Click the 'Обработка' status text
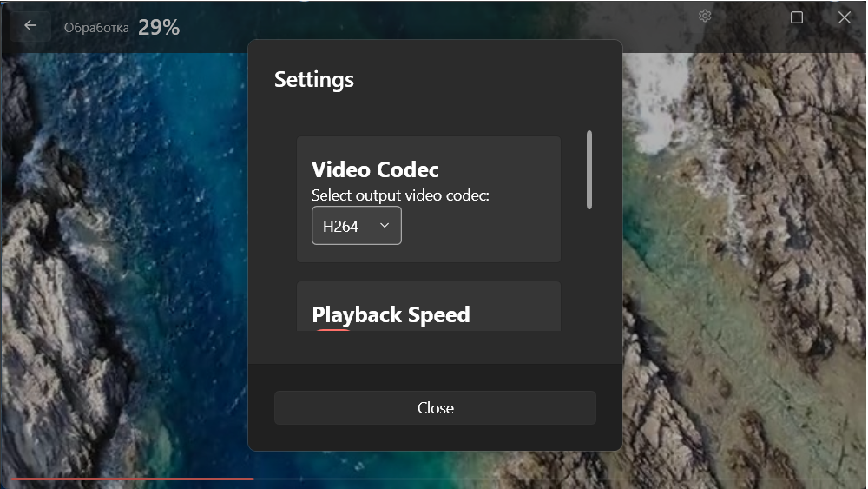868x489 pixels. 96,28
